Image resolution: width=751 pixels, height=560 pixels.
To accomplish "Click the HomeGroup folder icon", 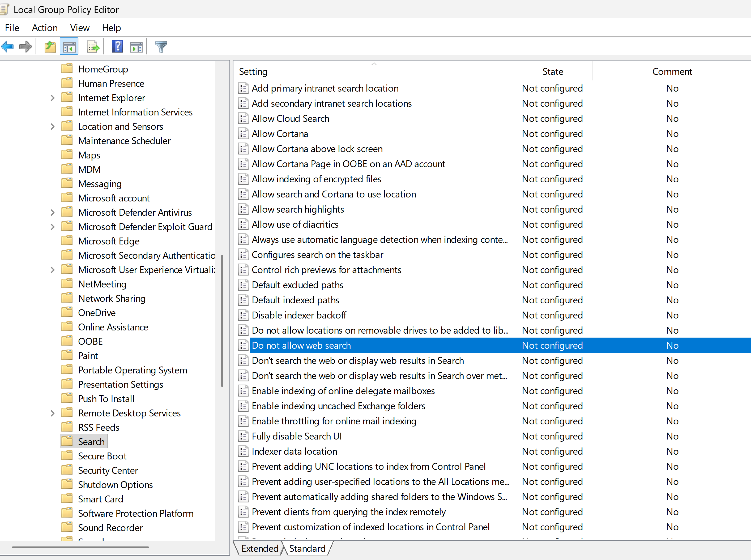I will [67, 68].
